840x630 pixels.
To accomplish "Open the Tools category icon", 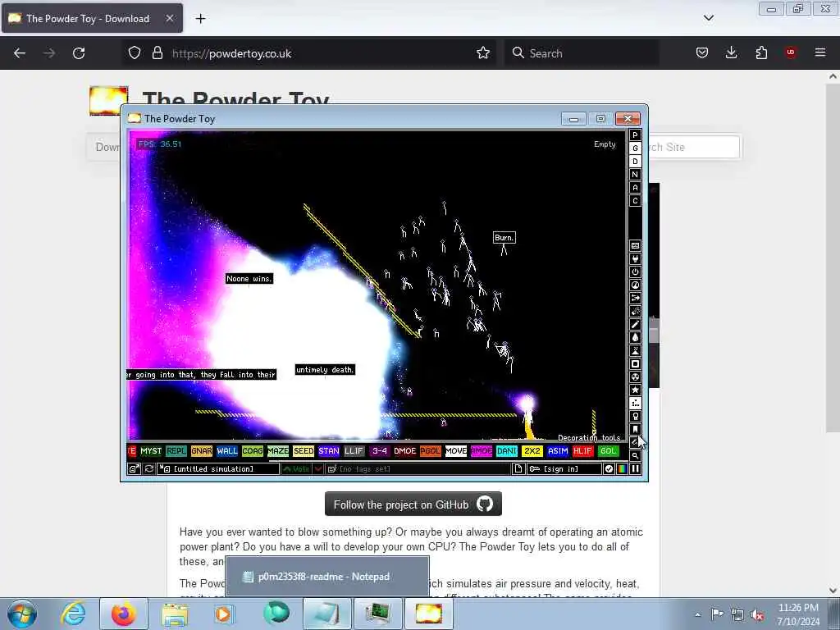I will pos(635,416).
